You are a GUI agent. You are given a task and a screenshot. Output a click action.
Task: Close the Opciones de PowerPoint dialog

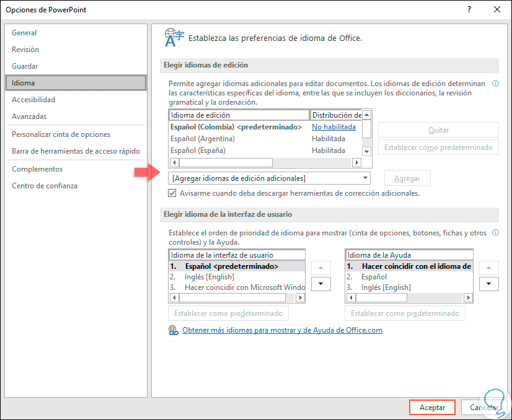tap(497, 9)
